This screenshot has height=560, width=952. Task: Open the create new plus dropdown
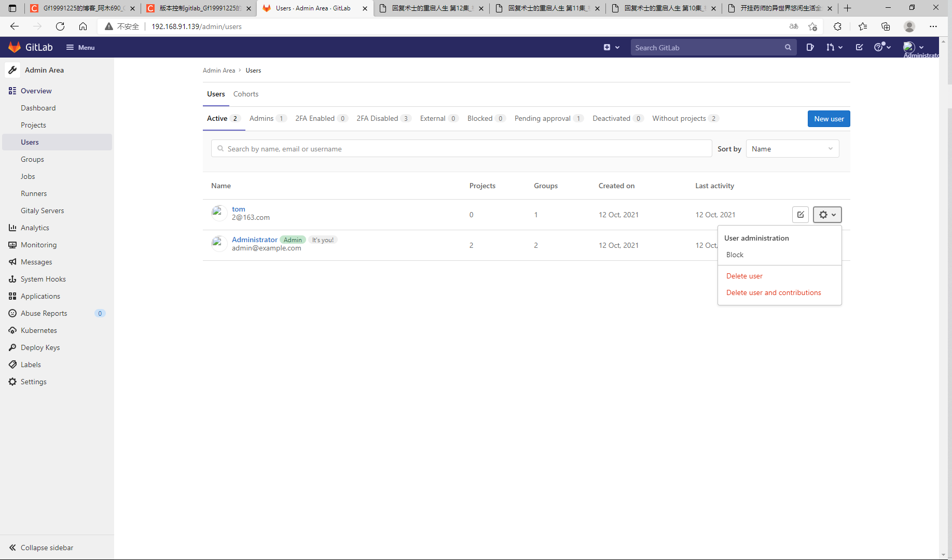[612, 47]
